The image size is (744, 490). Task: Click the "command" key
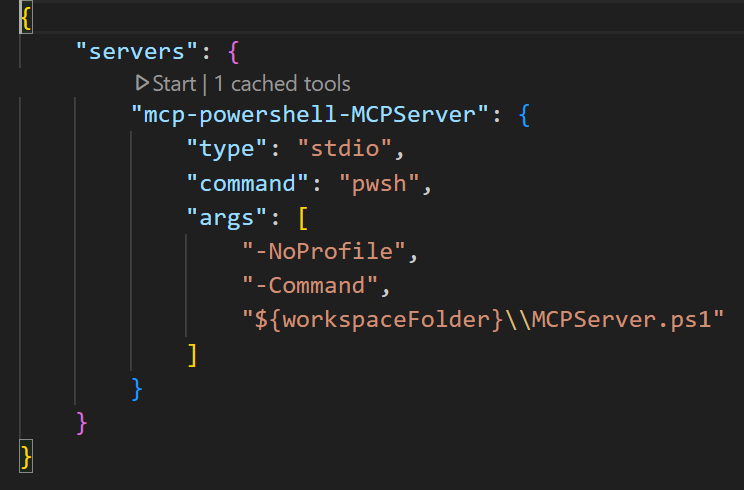pos(247,183)
